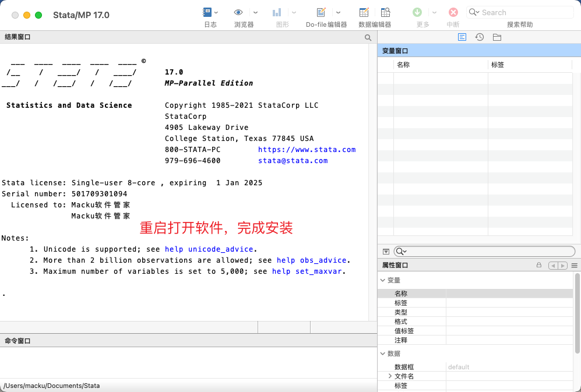Close the Stata window with red button
Viewport: 581px width, 392px height.
click(15, 15)
